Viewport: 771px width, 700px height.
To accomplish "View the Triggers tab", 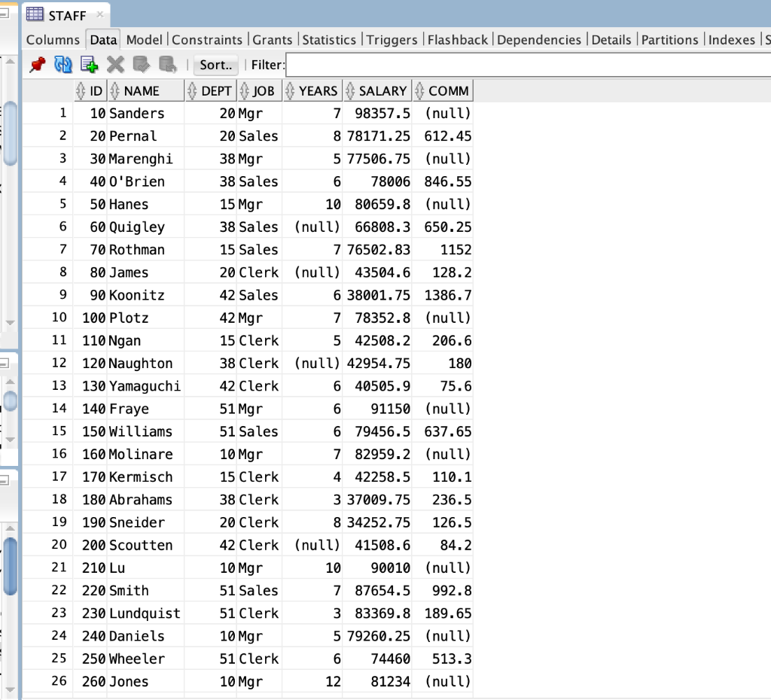I will (x=391, y=39).
